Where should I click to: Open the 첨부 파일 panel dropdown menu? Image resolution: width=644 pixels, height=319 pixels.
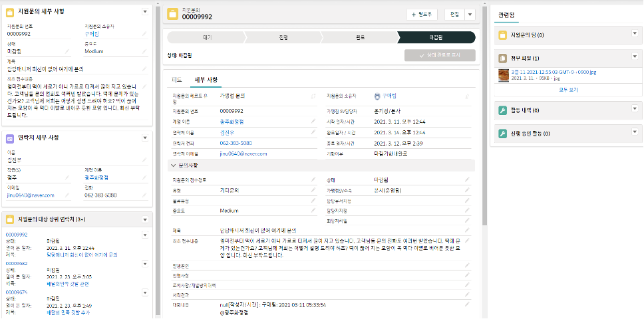click(x=634, y=58)
